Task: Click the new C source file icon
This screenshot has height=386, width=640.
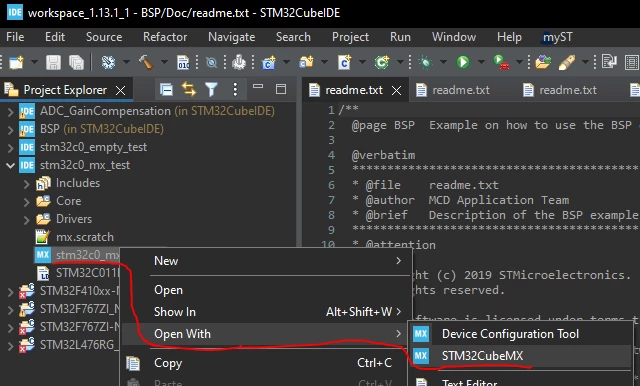Action: click(344, 62)
